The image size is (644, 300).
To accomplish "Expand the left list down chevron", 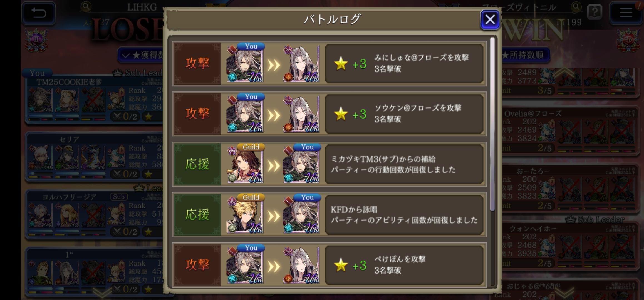I will 103,293.
